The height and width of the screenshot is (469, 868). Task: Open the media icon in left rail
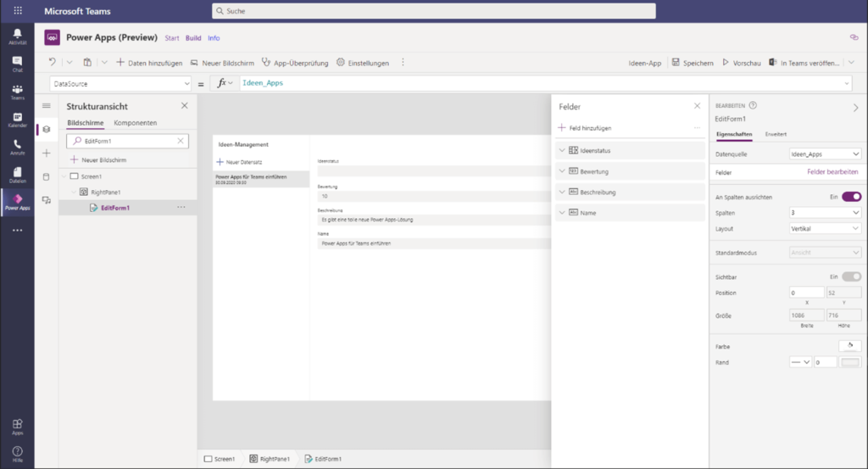tap(47, 200)
